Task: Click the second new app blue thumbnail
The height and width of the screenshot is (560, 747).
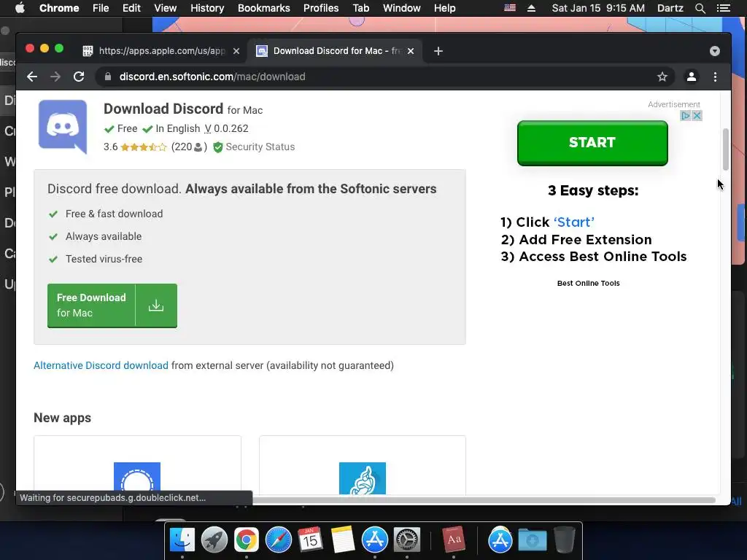Action: (x=363, y=478)
